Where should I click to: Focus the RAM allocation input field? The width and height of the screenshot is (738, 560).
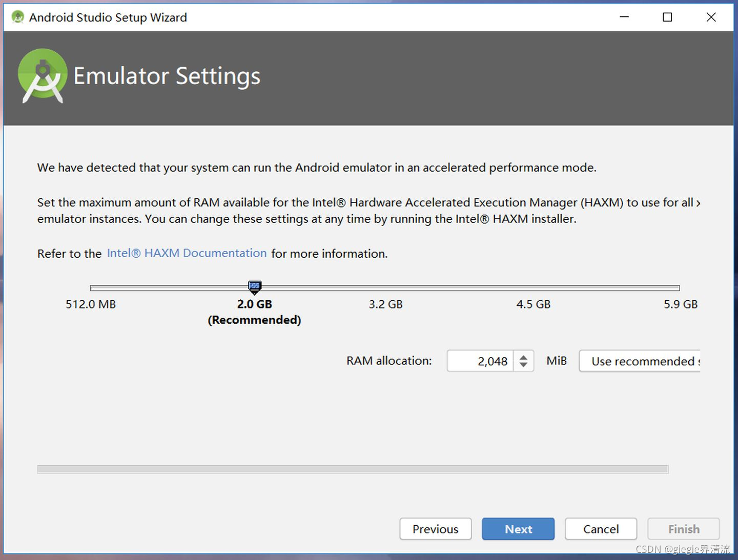[480, 361]
